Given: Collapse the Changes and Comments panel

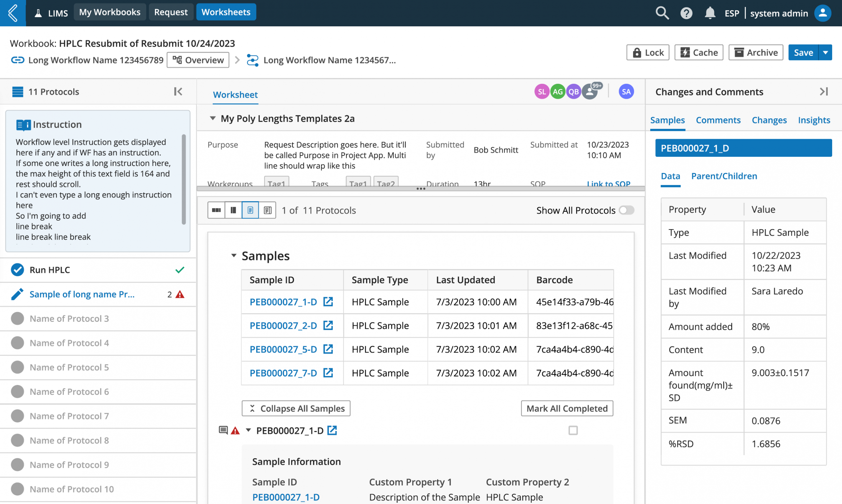Looking at the screenshot, I should (x=824, y=91).
